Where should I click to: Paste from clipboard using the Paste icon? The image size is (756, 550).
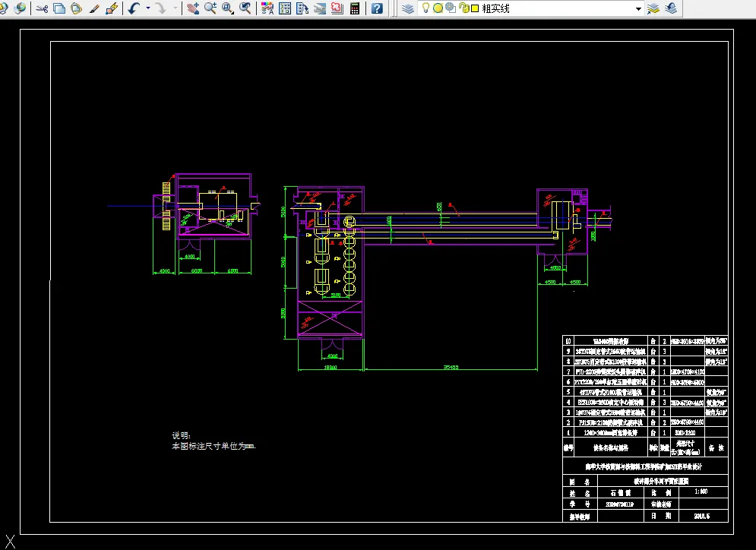76,8
